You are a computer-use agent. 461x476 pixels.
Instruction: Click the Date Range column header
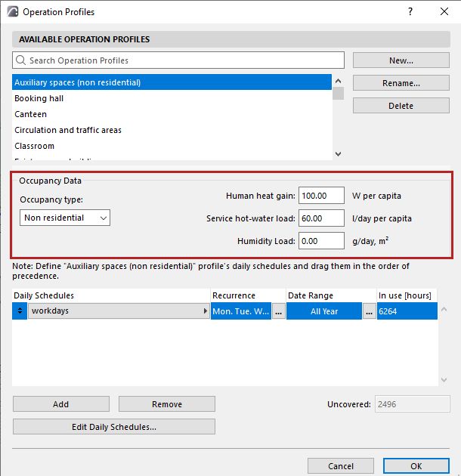[x=331, y=295]
